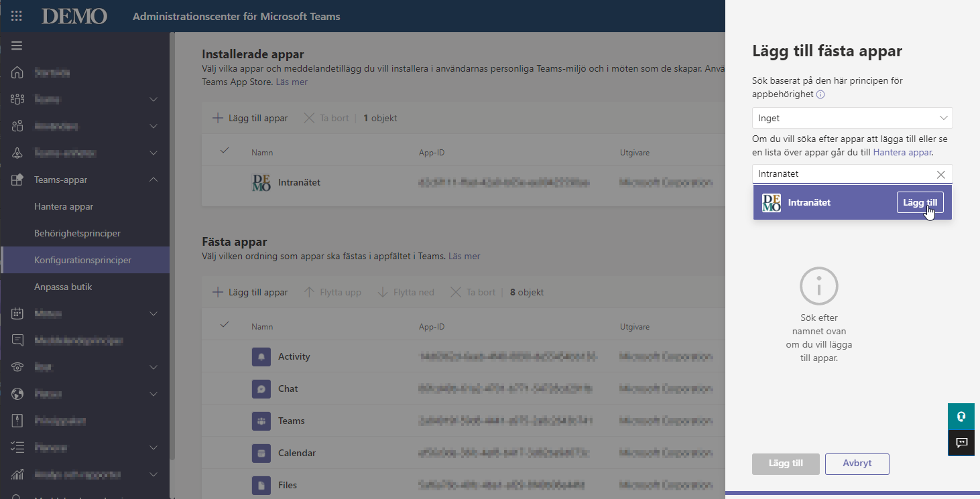Select Konfigurationsprinciper in the sidebar
The height and width of the screenshot is (499, 980).
coord(84,260)
